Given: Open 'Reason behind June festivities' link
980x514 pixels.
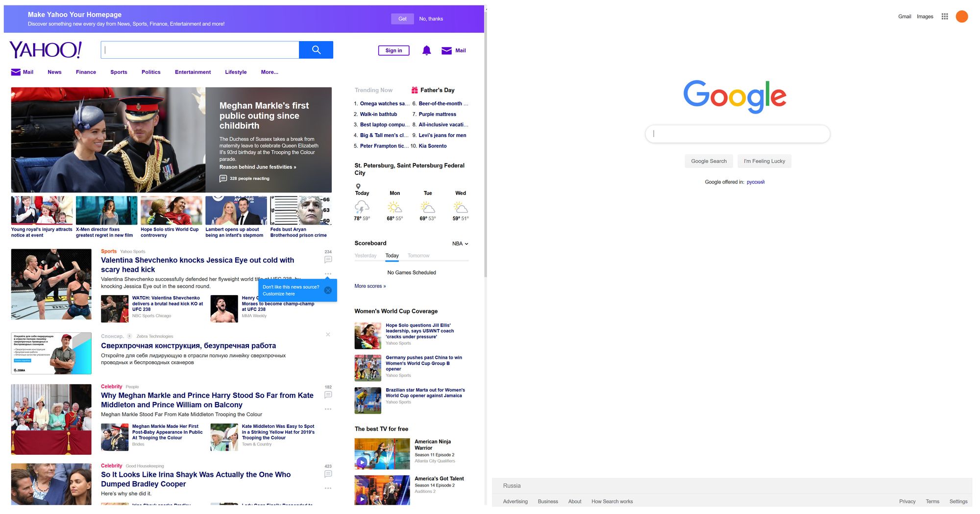Looking at the screenshot, I should [258, 167].
